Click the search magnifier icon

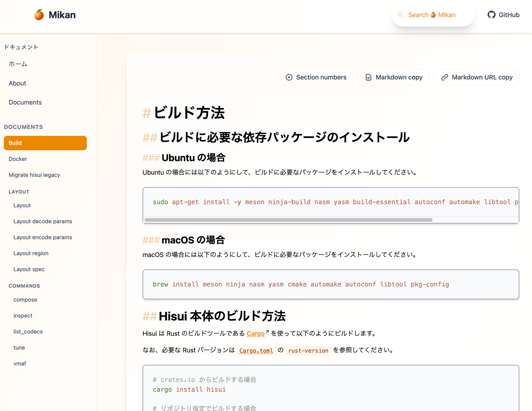coord(400,15)
